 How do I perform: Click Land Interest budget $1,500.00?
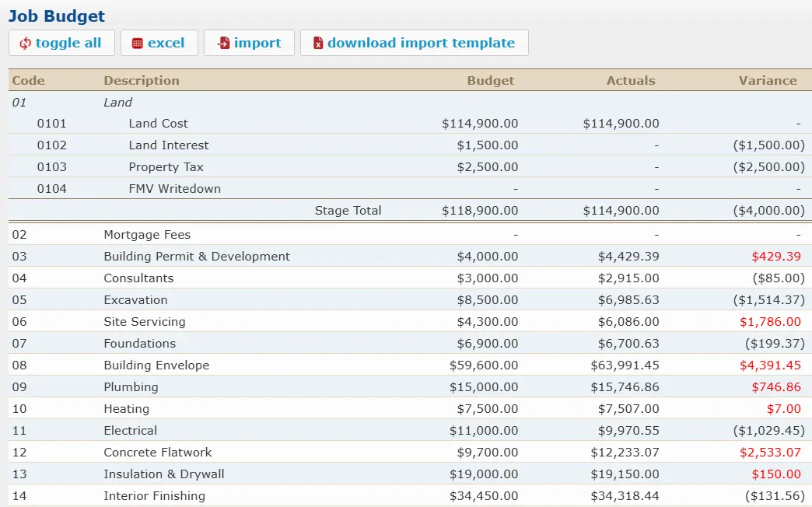point(488,145)
